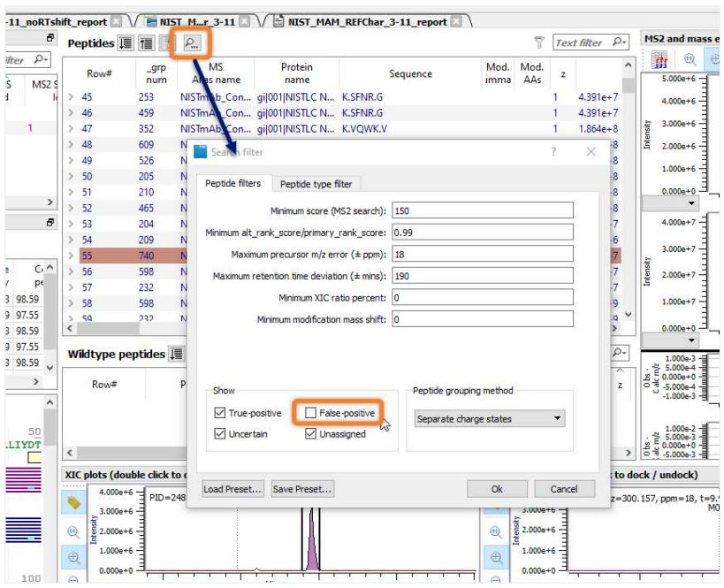724x588 pixels.
Task: Close the NIST_M...r_3-11 tab
Action: click(x=245, y=21)
